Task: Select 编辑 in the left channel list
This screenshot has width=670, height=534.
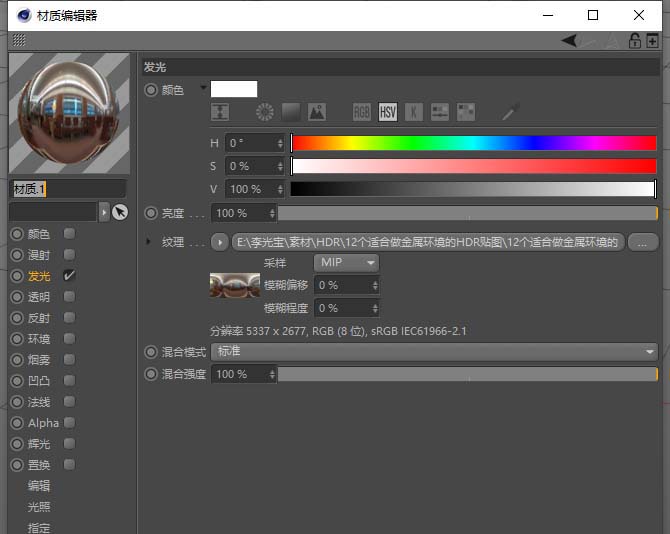Action: [x=39, y=486]
